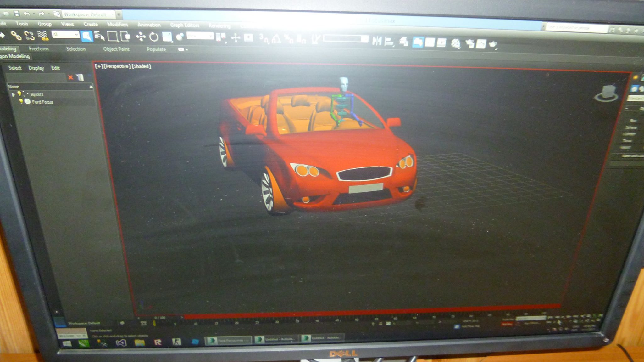Toggle Window/Crossing selection mode

point(125,37)
